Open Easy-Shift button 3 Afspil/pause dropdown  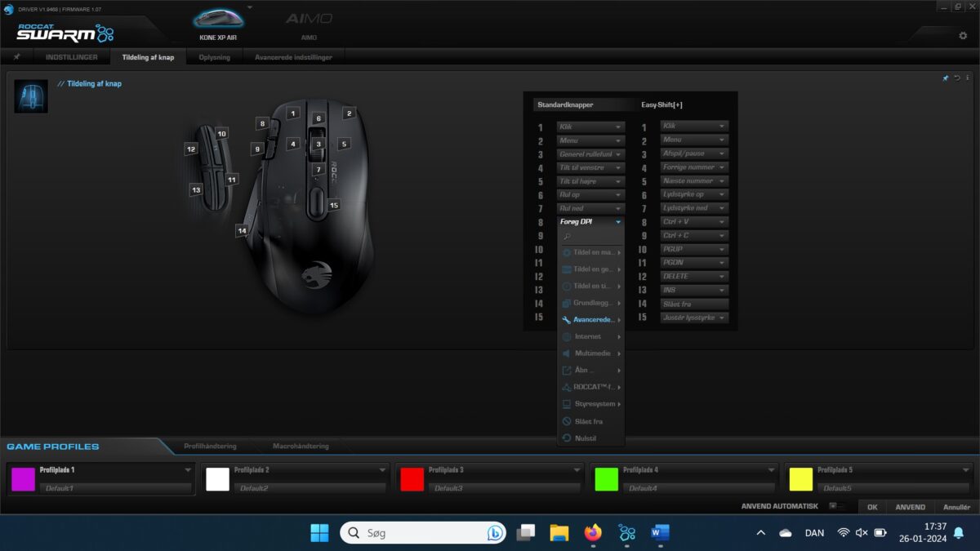tap(694, 153)
